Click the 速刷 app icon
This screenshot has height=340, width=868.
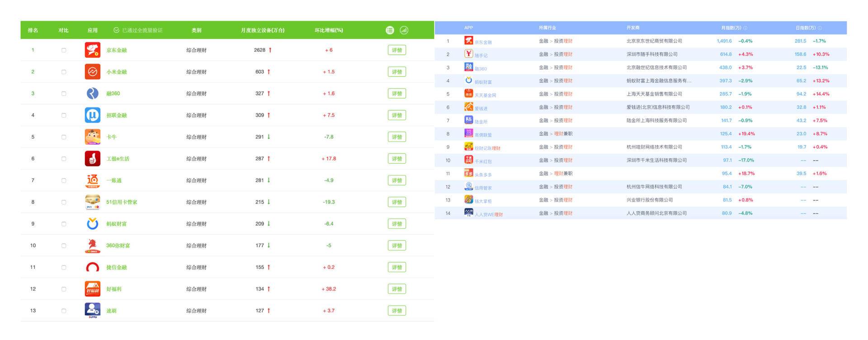point(93,311)
